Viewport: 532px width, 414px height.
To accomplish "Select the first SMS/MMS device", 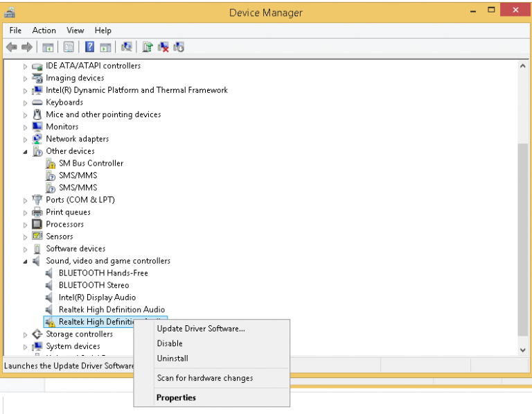I will click(78, 175).
